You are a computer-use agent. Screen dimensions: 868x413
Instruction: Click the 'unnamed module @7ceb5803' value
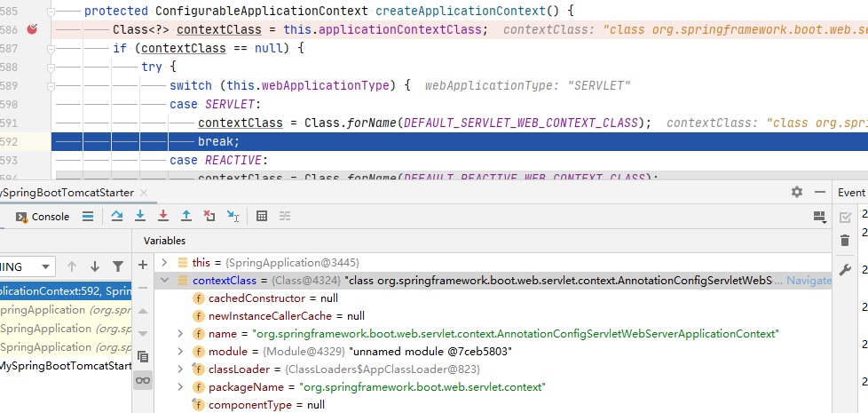pyautogui.click(x=432, y=352)
